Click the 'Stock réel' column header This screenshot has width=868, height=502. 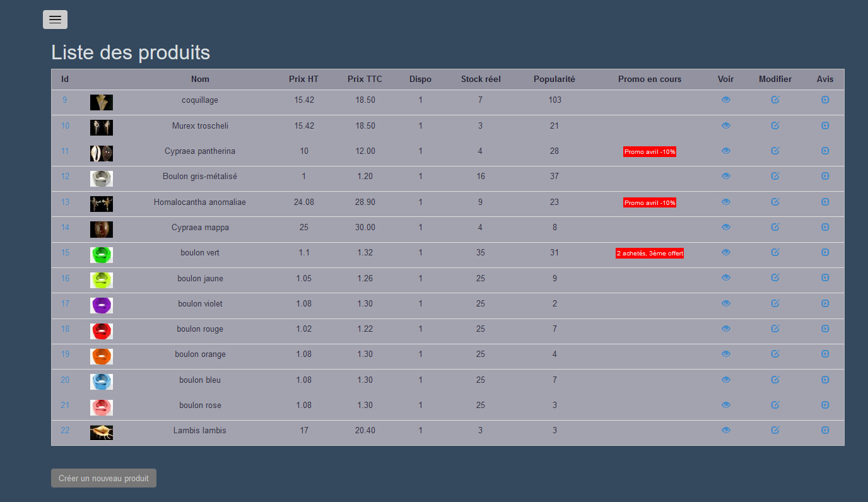pos(481,79)
